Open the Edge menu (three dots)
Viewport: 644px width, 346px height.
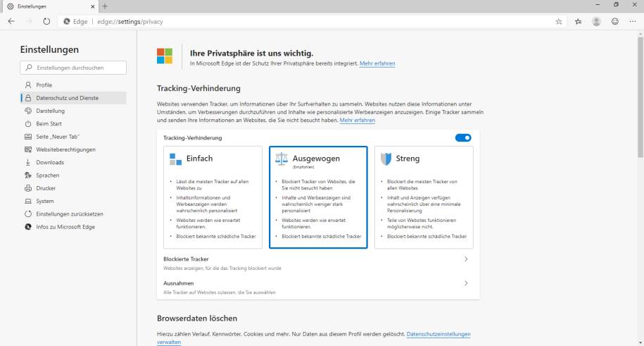click(633, 22)
